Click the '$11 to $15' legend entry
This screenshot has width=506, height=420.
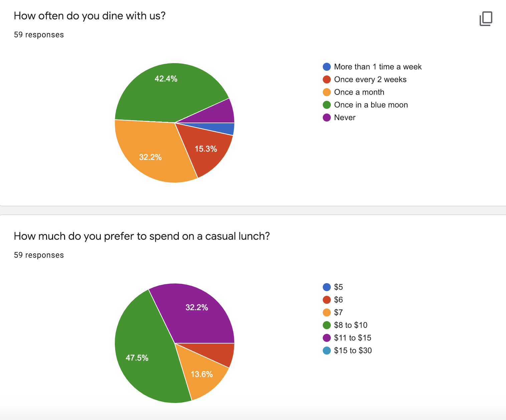coord(352,338)
